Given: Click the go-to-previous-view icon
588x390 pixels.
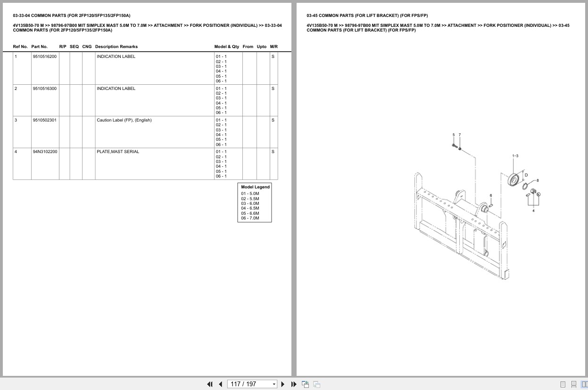Looking at the screenshot, I should tap(305, 384).
